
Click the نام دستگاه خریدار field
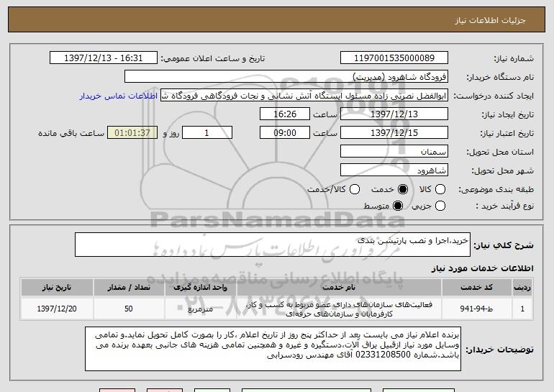coord(286,77)
